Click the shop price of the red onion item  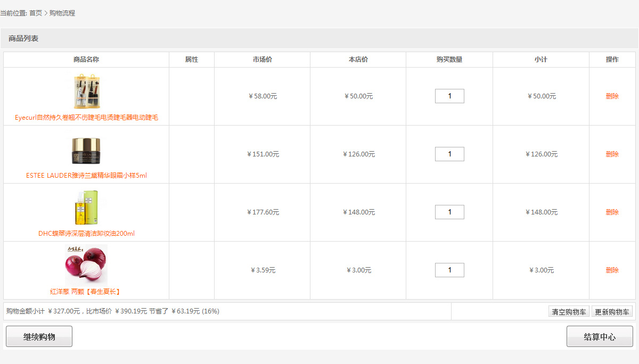point(358,270)
